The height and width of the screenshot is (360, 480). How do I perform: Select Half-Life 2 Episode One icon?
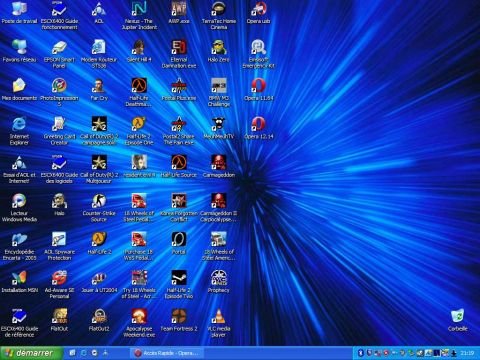pos(139,124)
